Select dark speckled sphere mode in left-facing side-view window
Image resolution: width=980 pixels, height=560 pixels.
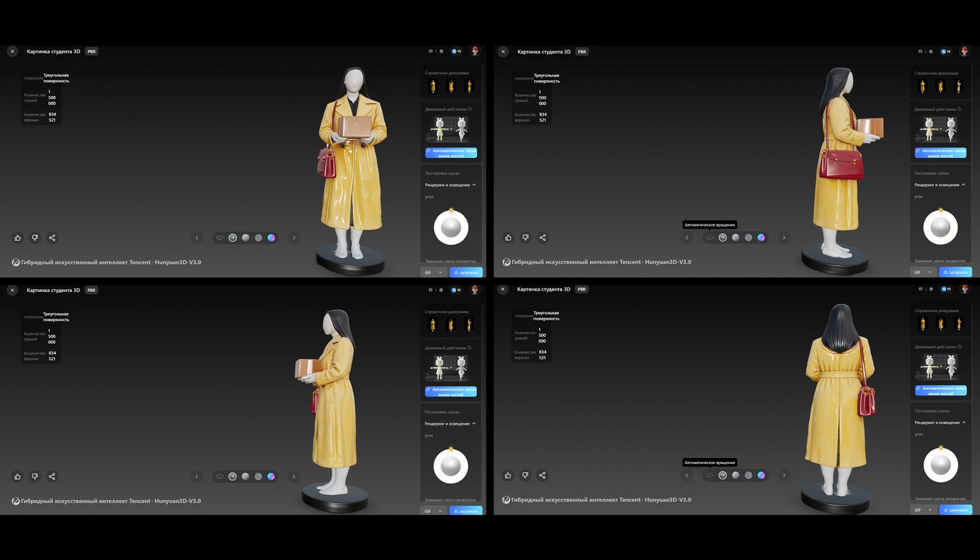coord(259,476)
